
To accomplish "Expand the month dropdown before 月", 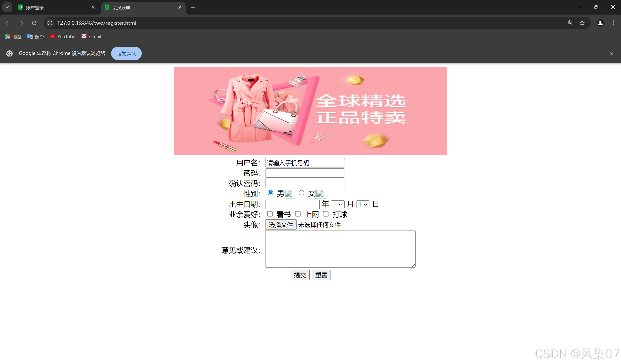I will point(338,204).
